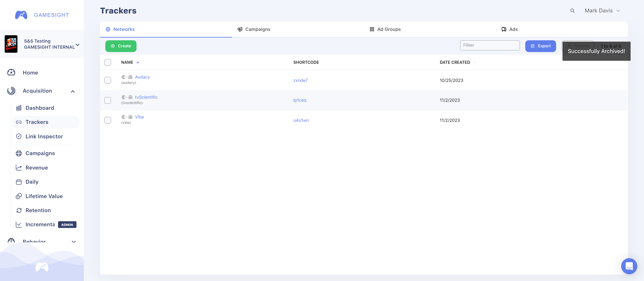This screenshot has width=644, height=281.
Task: Open Link Inspector page
Action: tap(44, 136)
